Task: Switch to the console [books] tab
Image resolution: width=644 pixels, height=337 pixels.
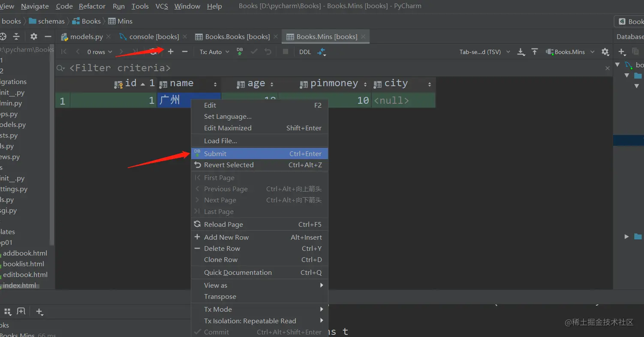Action: pyautogui.click(x=154, y=37)
